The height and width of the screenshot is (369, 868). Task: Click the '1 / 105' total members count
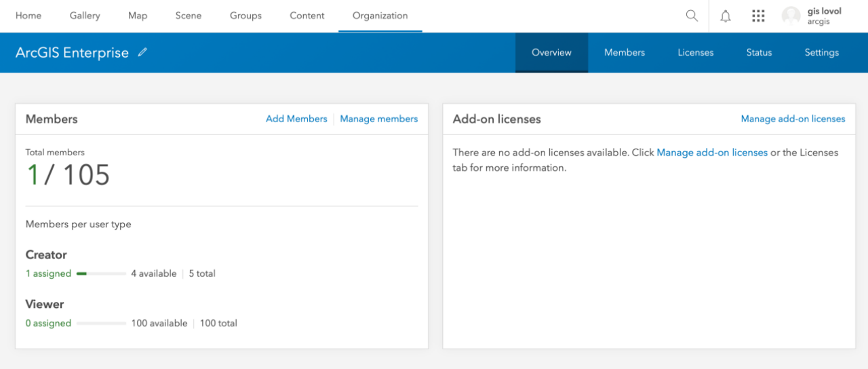[x=68, y=175]
